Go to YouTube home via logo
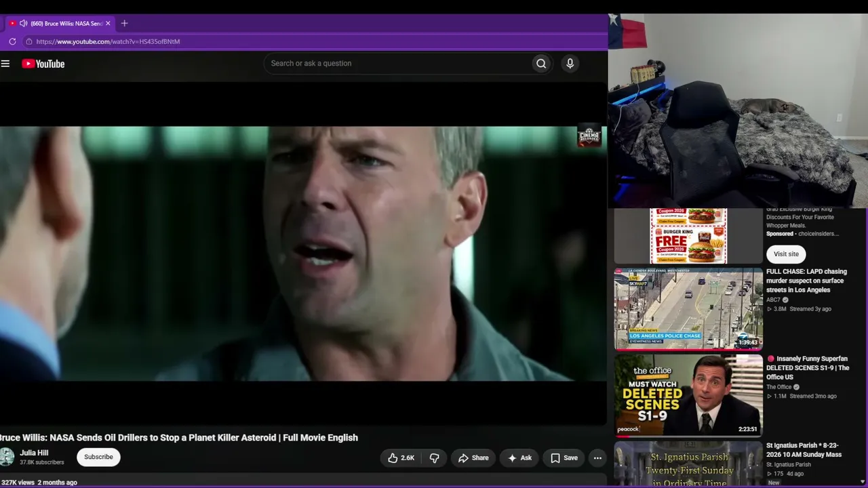 43,64
